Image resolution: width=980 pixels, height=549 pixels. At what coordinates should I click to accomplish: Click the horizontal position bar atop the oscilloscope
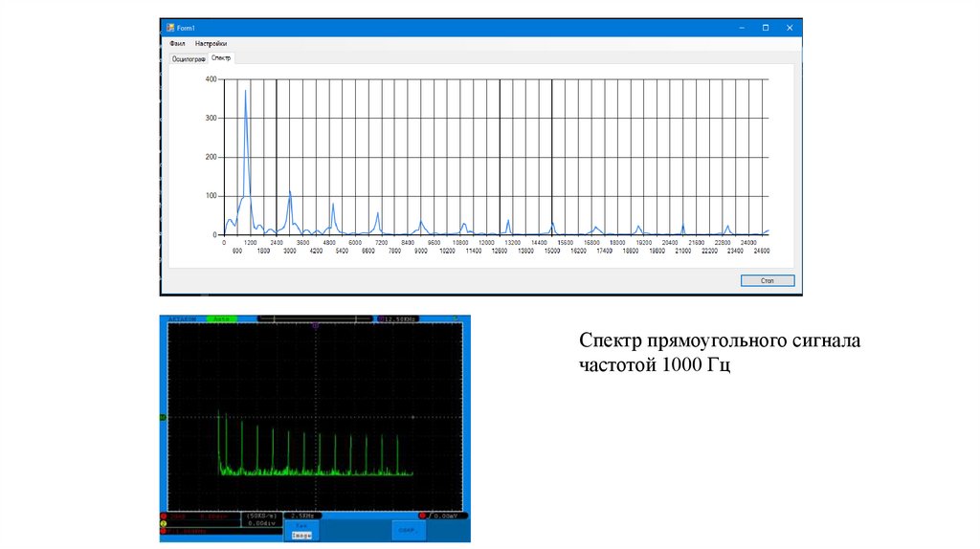(x=316, y=318)
